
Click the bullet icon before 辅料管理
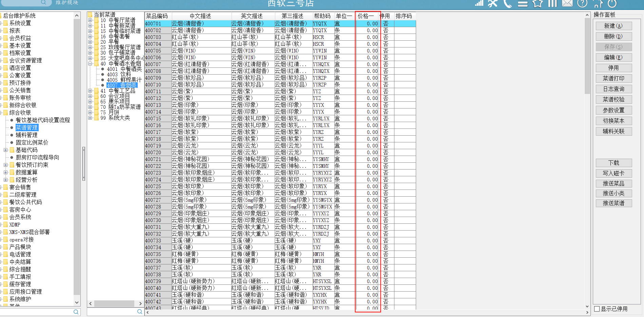coord(12,135)
